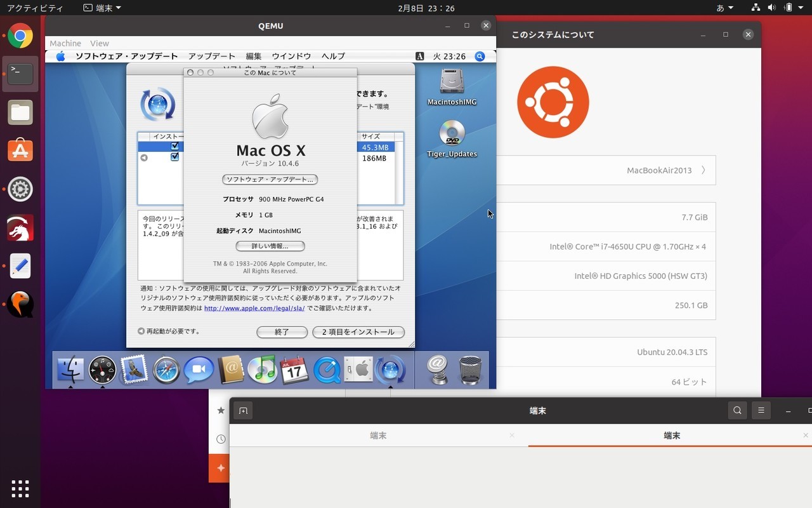Image resolution: width=812 pixels, height=508 pixels.
Task: Open the View menu in QEMU
Action: (100, 43)
